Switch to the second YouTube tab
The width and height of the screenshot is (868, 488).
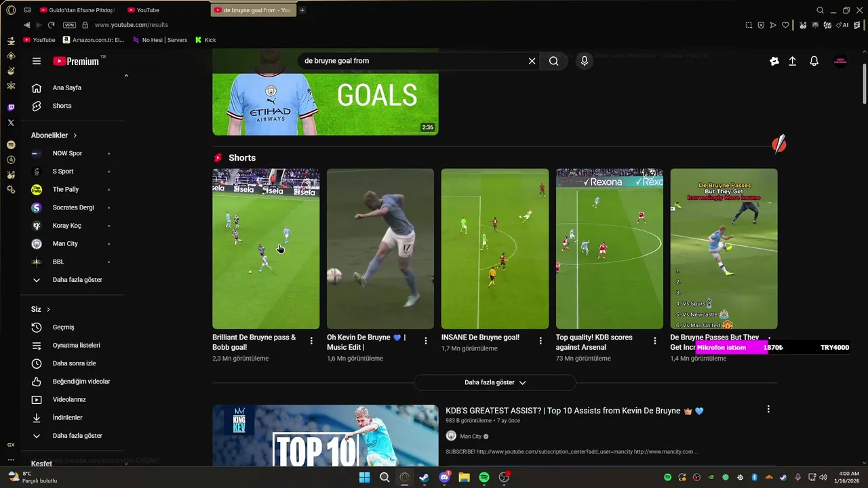coord(144,10)
